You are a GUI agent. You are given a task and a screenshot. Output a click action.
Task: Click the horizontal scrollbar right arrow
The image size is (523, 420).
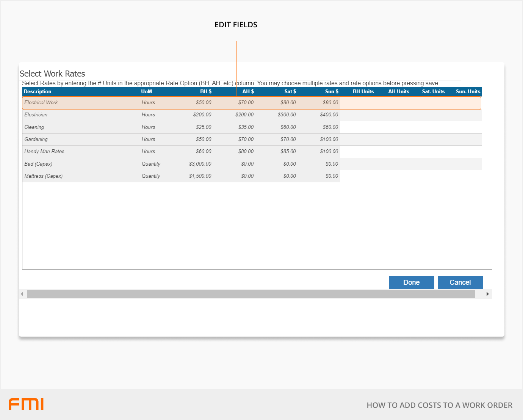(x=488, y=294)
